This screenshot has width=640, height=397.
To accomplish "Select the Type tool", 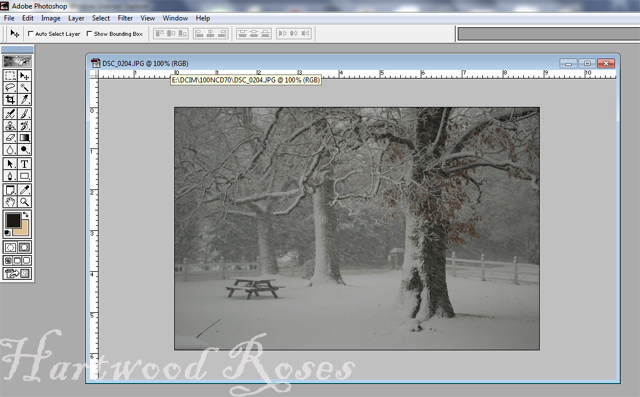I will coord(24,164).
